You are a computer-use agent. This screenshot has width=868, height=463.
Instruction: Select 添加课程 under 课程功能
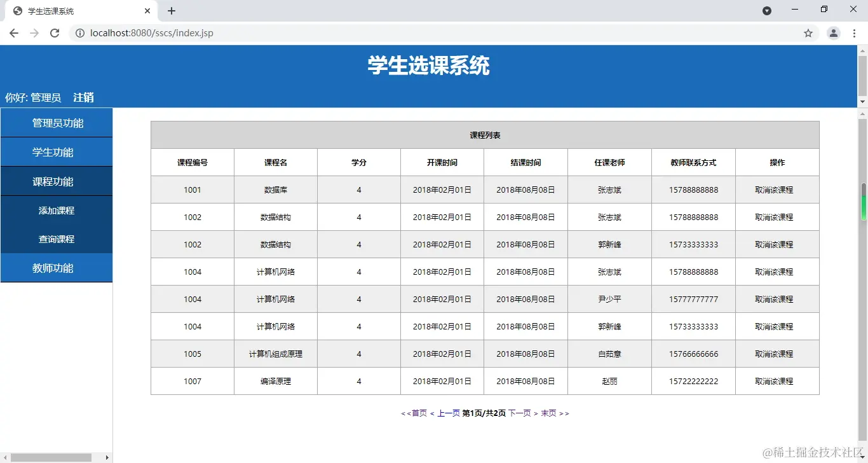pos(56,211)
